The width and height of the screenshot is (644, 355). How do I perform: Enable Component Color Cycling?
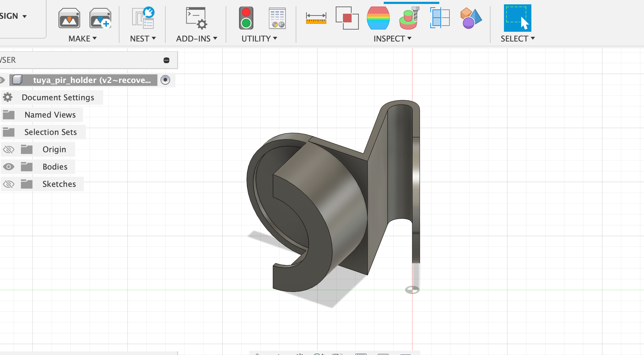pos(470,17)
